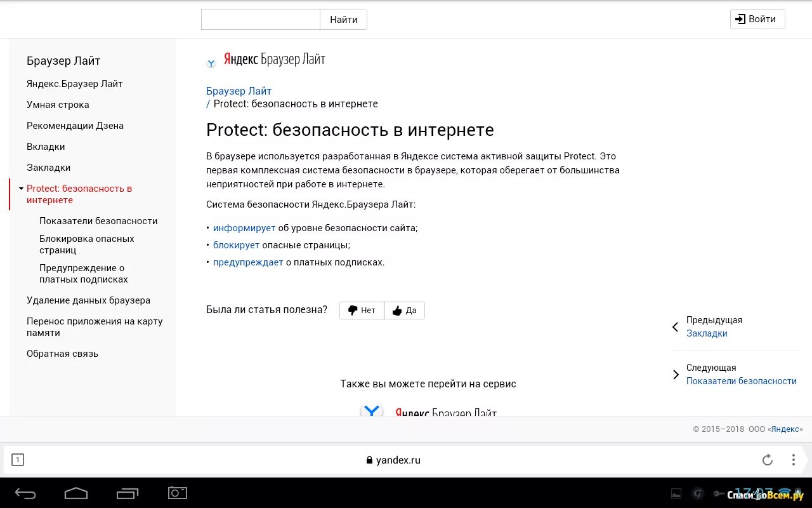Viewport: 812px width, 508px height.
Task: Click the Yandex Browser icon under 'Также вы можете'
Action: [372, 410]
